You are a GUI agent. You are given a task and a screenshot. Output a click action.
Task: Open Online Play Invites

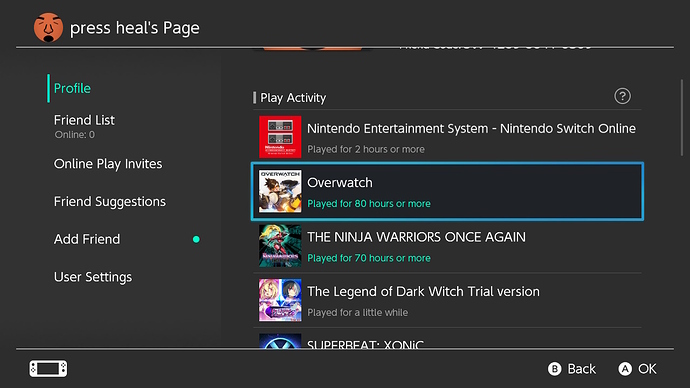[x=108, y=164]
